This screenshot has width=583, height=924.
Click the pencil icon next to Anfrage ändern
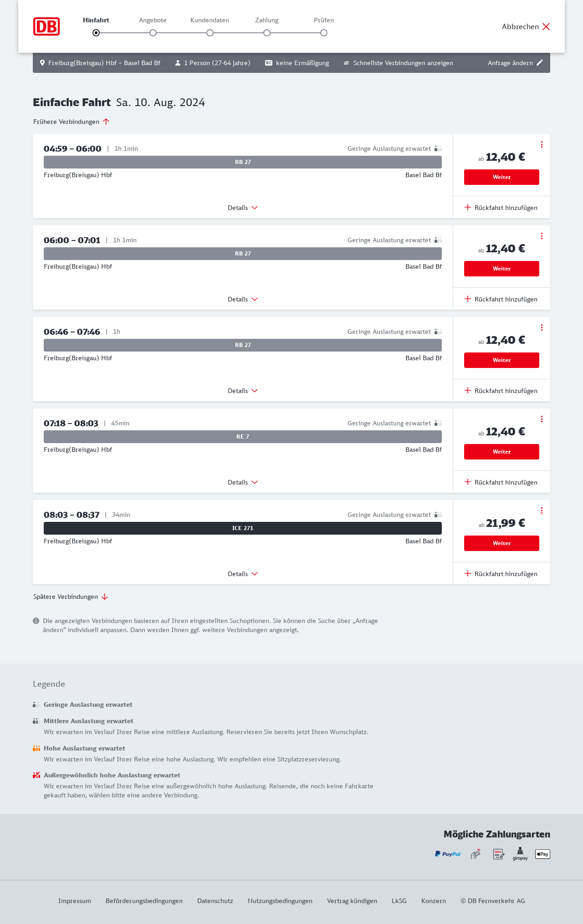(540, 63)
